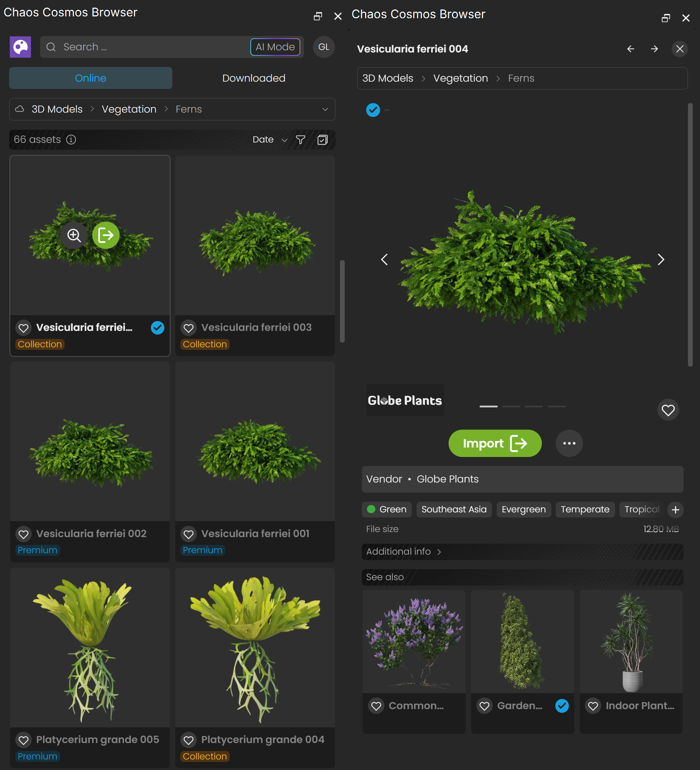Open the Date sort dropdown
The image size is (700, 770).
(x=270, y=140)
